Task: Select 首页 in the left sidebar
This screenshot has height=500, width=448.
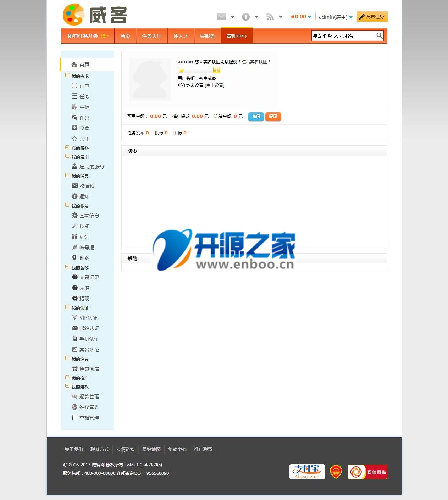Action: coord(87,65)
